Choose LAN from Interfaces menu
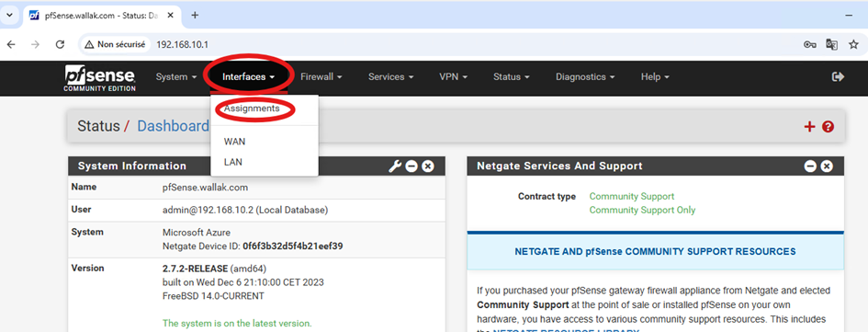Image resolution: width=868 pixels, height=332 pixels. [233, 162]
